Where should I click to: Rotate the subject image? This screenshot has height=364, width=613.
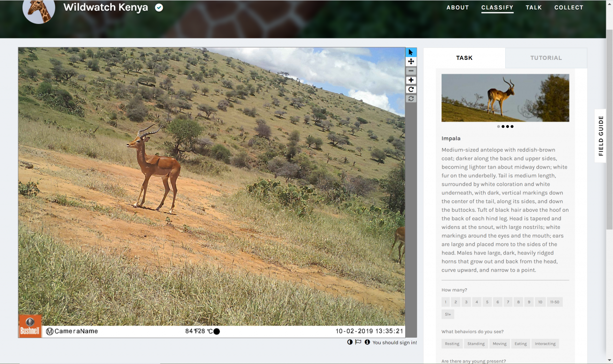(x=411, y=90)
